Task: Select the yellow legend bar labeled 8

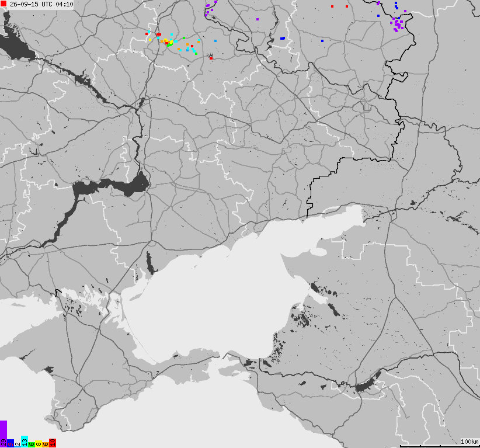Action: coord(39,444)
